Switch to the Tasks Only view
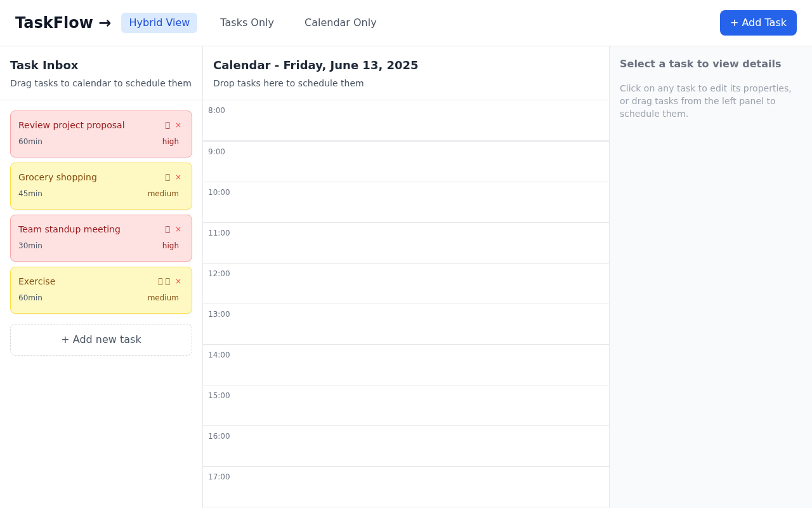The image size is (812, 508). pyautogui.click(x=247, y=22)
